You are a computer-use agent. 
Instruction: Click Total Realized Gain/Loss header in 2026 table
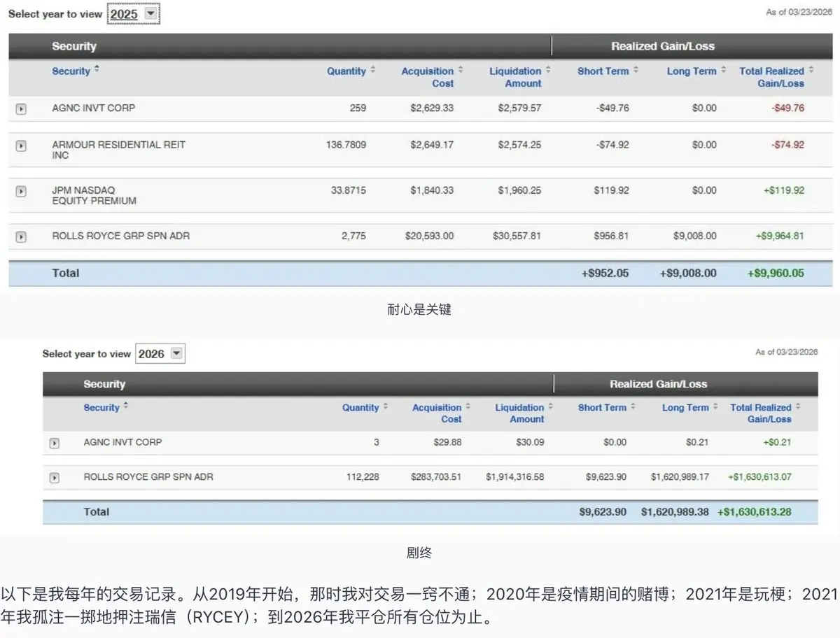(x=761, y=413)
